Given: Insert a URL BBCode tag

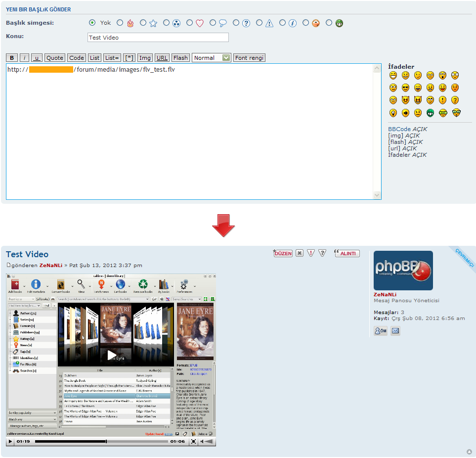Looking at the screenshot, I should pyautogui.click(x=162, y=58).
